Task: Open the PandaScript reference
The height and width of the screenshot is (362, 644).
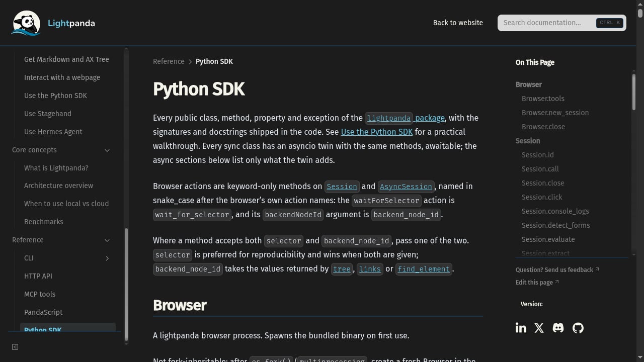Action: coord(43,312)
